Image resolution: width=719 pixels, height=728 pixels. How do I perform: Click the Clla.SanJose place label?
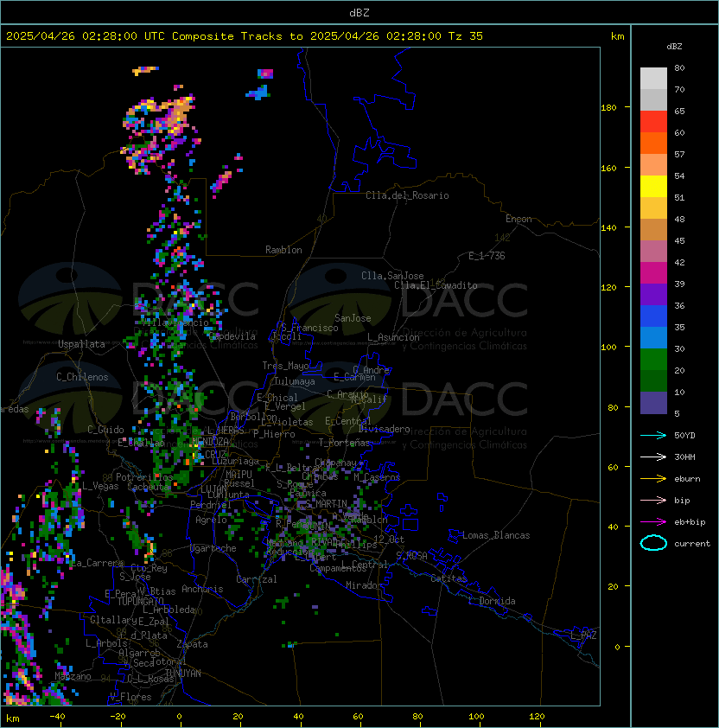(x=392, y=276)
